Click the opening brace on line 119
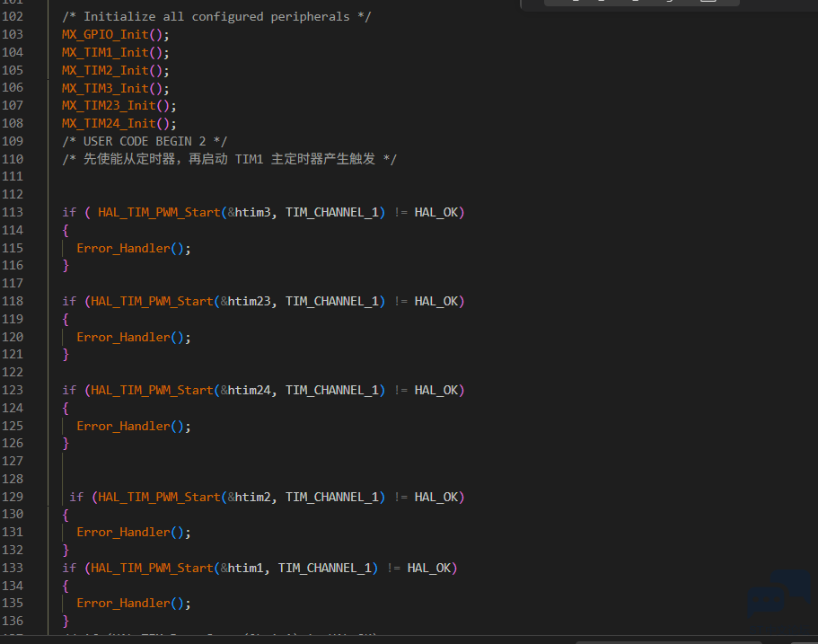The width and height of the screenshot is (818, 644). 66,320
